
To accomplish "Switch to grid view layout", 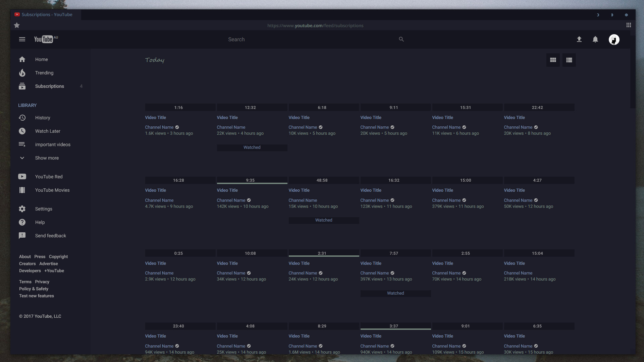I will (x=553, y=60).
